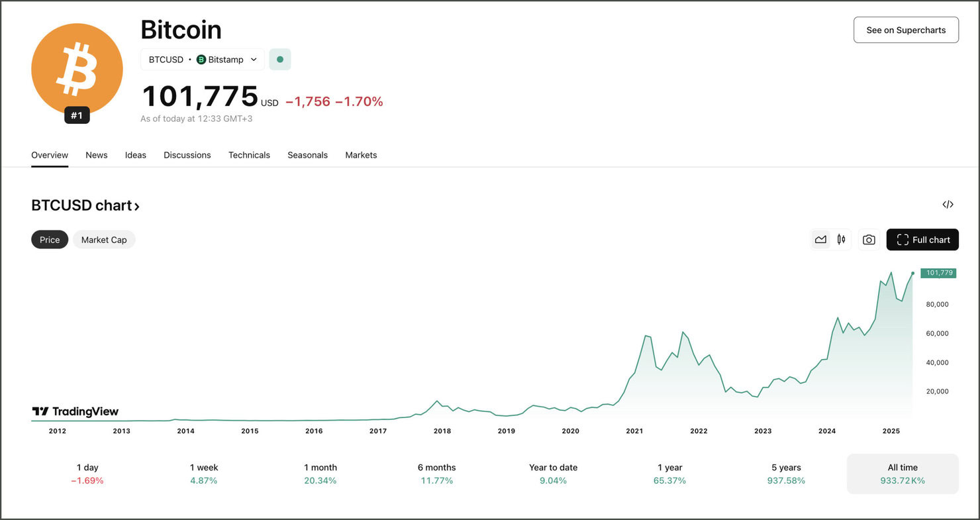This screenshot has width=980, height=520.
Task: Choose the All time range option
Action: (x=902, y=474)
